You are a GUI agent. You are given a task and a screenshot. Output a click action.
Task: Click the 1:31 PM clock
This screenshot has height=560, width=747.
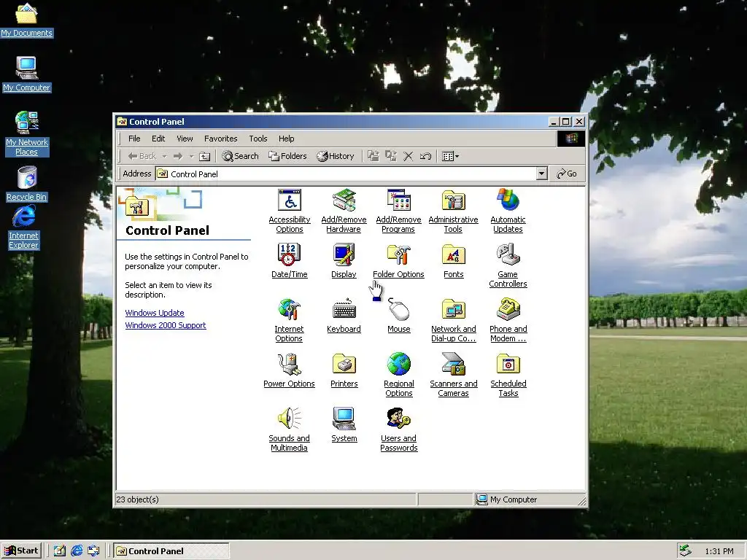coord(719,551)
